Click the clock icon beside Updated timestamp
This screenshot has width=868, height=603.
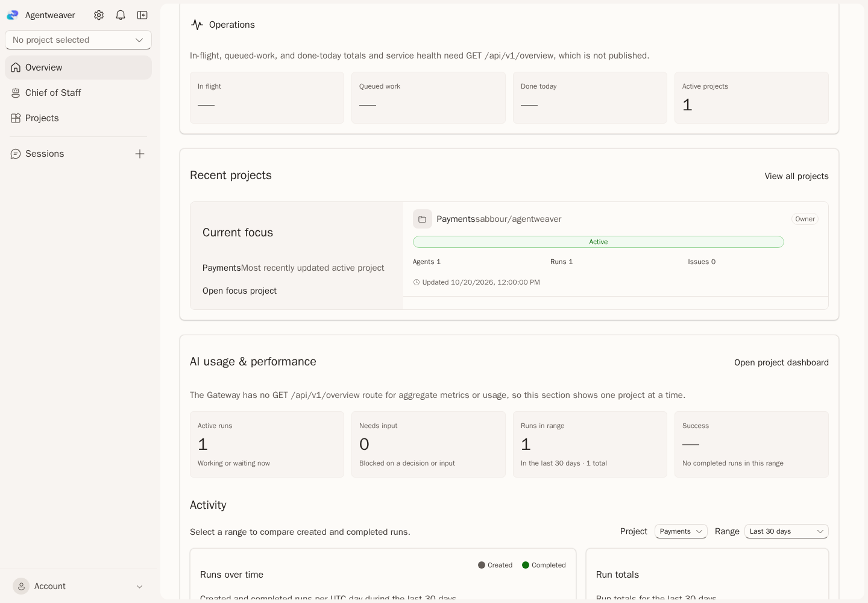click(416, 282)
